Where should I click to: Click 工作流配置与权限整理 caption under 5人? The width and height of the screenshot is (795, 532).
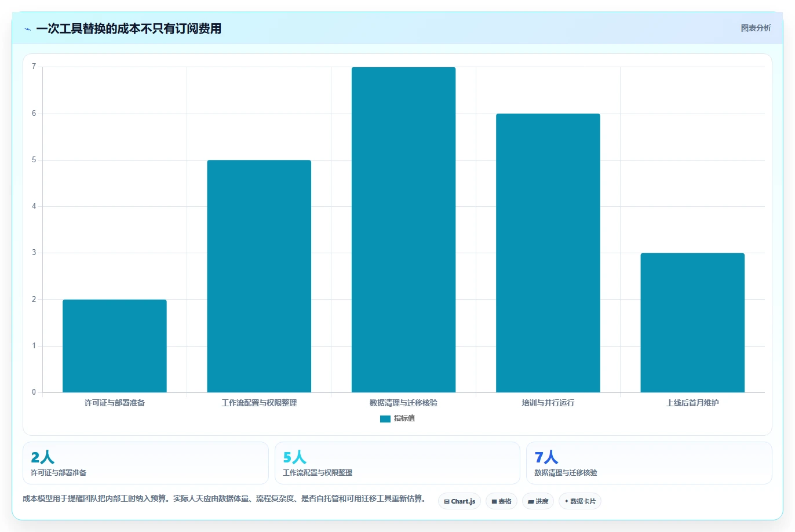click(318, 473)
